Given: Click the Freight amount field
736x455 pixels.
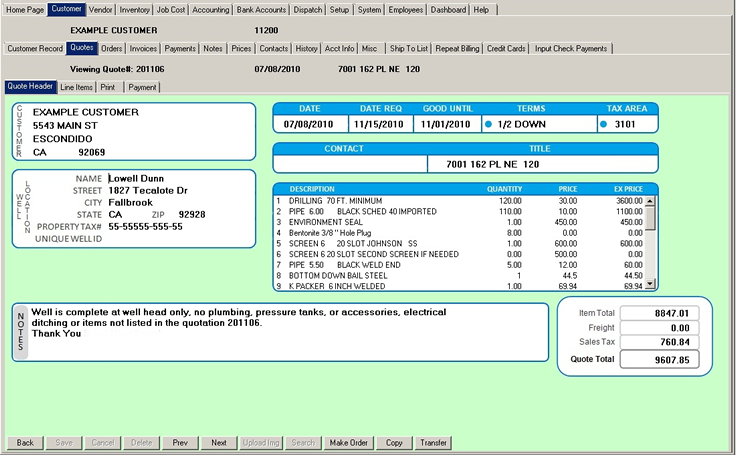Looking at the screenshot, I should point(659,328).
